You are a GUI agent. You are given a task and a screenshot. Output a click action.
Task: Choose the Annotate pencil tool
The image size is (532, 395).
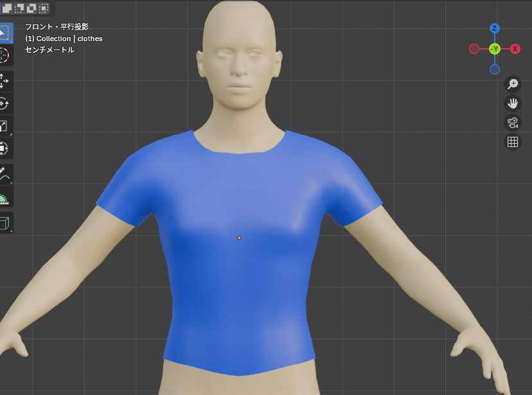[4, 175]
